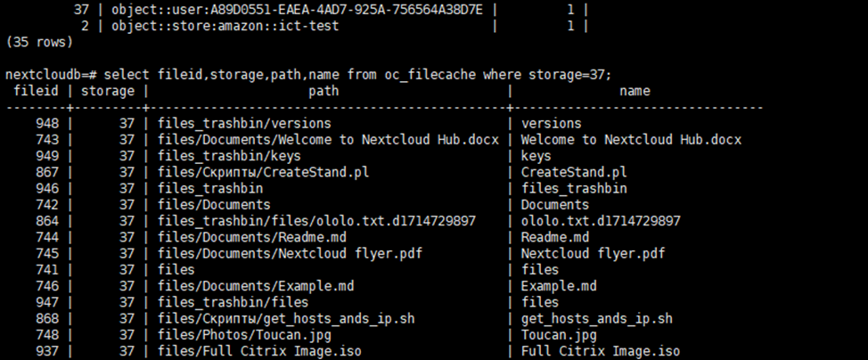The width and height of the screenshot is (868, 360).
Task: Select fileid value 948
Action: tap(51, 124)
